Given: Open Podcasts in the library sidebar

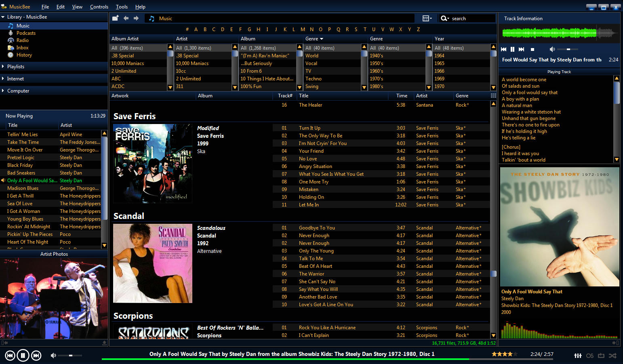Looking at the screenshot, I should (26, 33).
